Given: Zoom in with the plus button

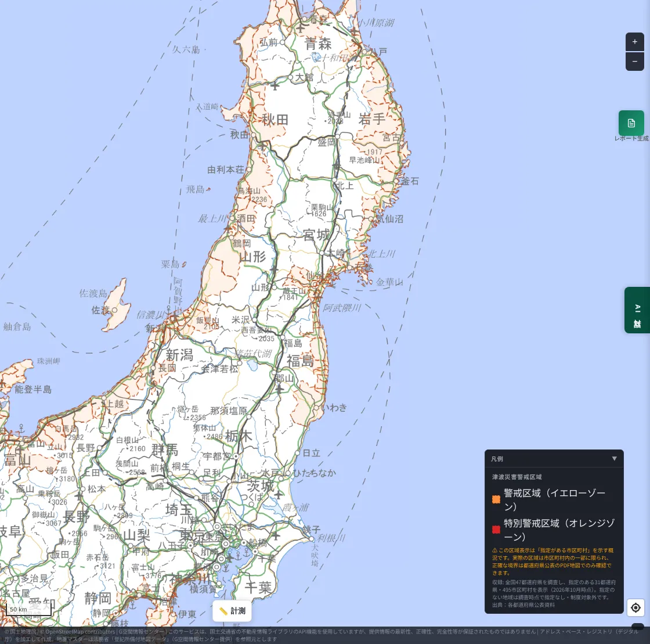Looking at the screenshot, I should [634, 42].
